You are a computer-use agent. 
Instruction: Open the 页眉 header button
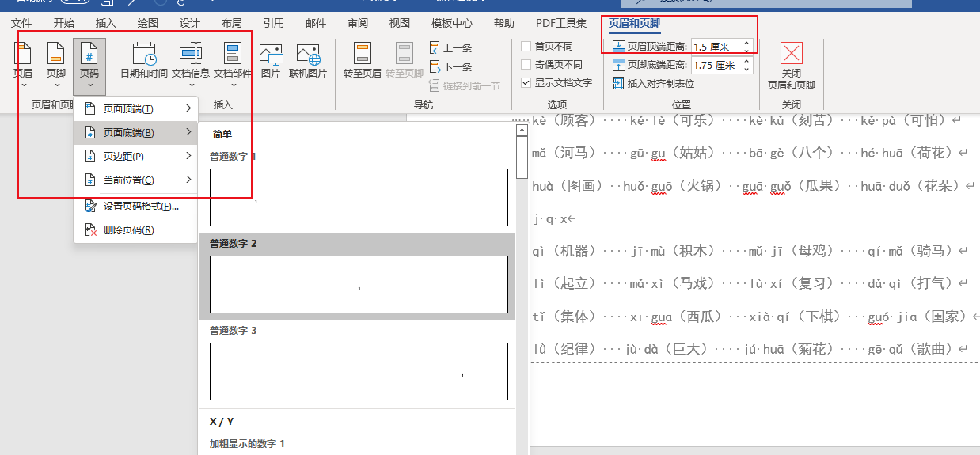coord(23,65)
